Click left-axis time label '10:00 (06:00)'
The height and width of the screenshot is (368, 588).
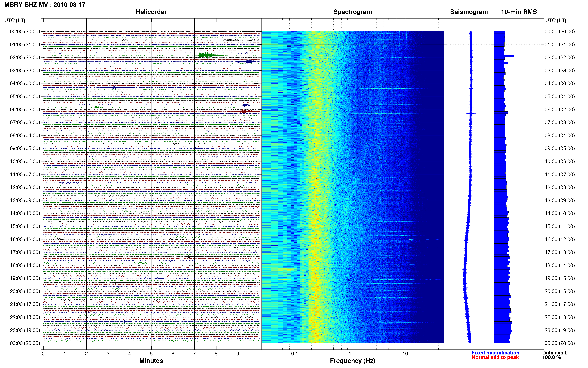[x=25, y=161]
